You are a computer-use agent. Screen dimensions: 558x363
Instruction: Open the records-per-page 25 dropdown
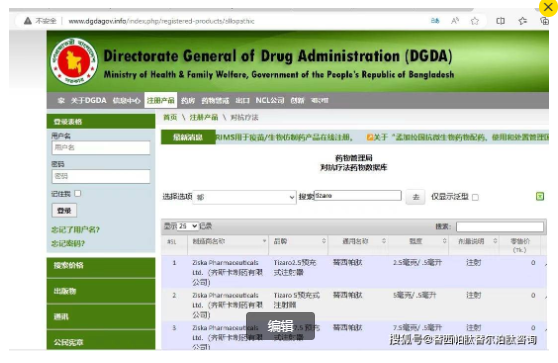click(x=188, y=226)
